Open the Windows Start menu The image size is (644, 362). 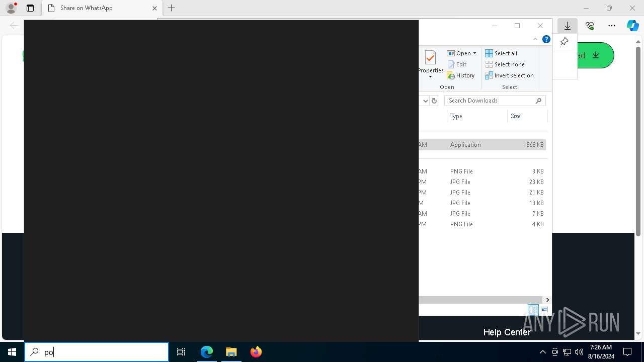[12, 352]
